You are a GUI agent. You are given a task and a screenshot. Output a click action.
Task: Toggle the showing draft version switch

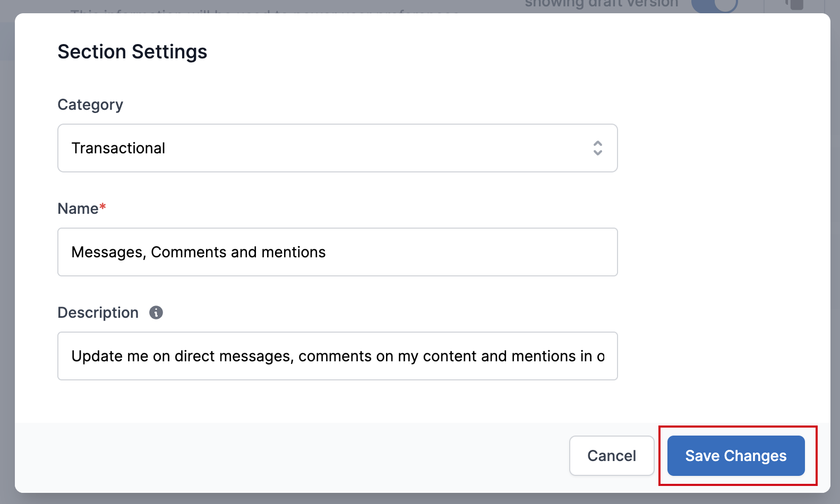click(715, 5)
